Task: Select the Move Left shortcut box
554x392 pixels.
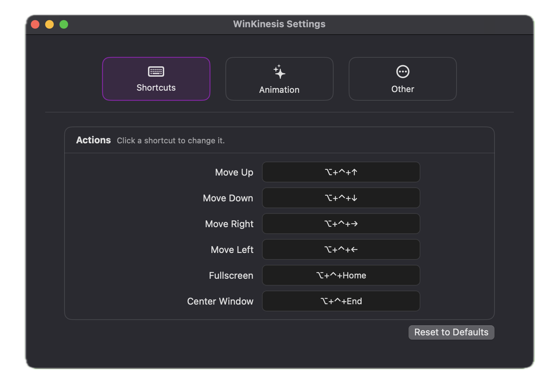Action: pos(341,250)
